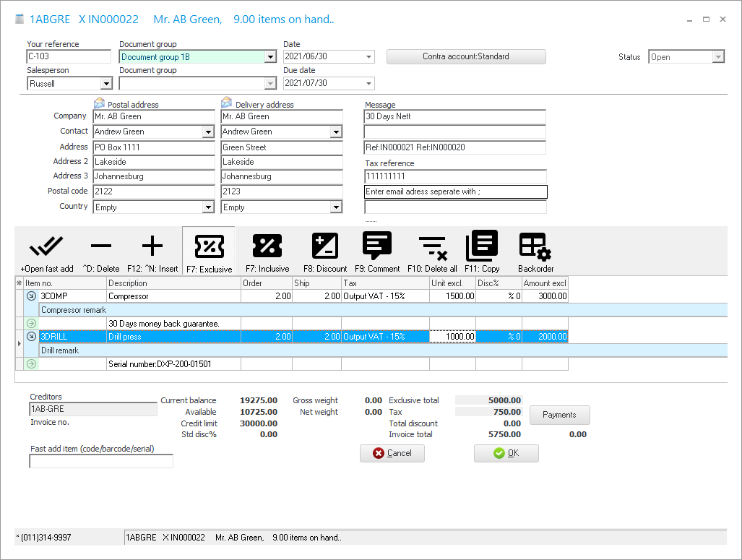Viewport: 742px width, 560px height.
Task: Click the Payments button
Action: pos(559,415)
